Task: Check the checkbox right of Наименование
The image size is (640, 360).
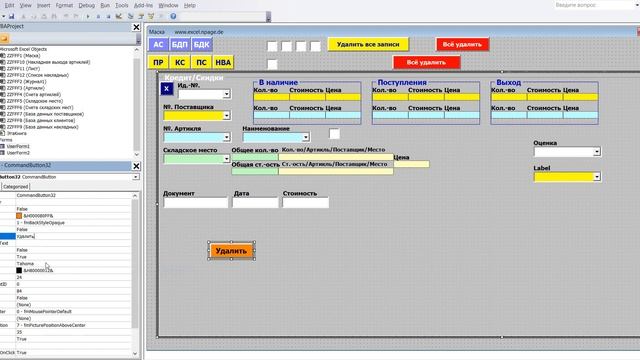Action: click(x=334, y=133)
